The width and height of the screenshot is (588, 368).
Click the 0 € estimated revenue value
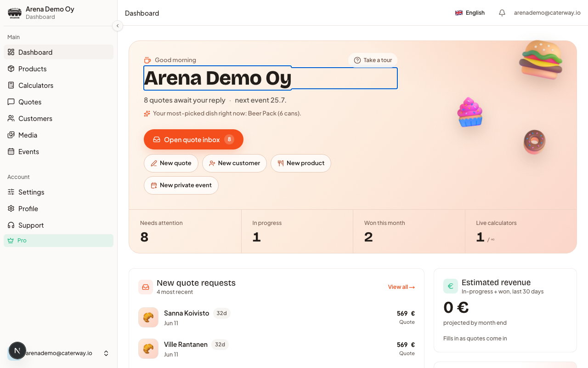[x=456, y=307]
